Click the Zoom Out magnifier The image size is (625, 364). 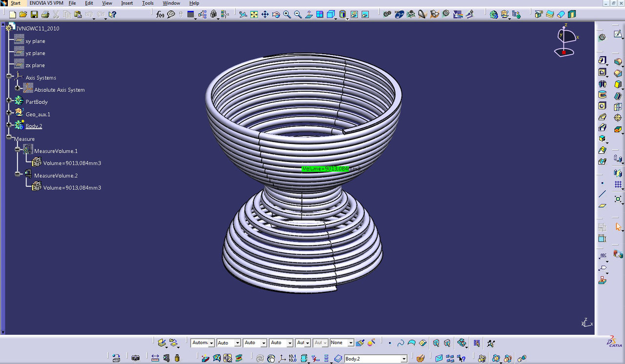(x=298, y=15)
